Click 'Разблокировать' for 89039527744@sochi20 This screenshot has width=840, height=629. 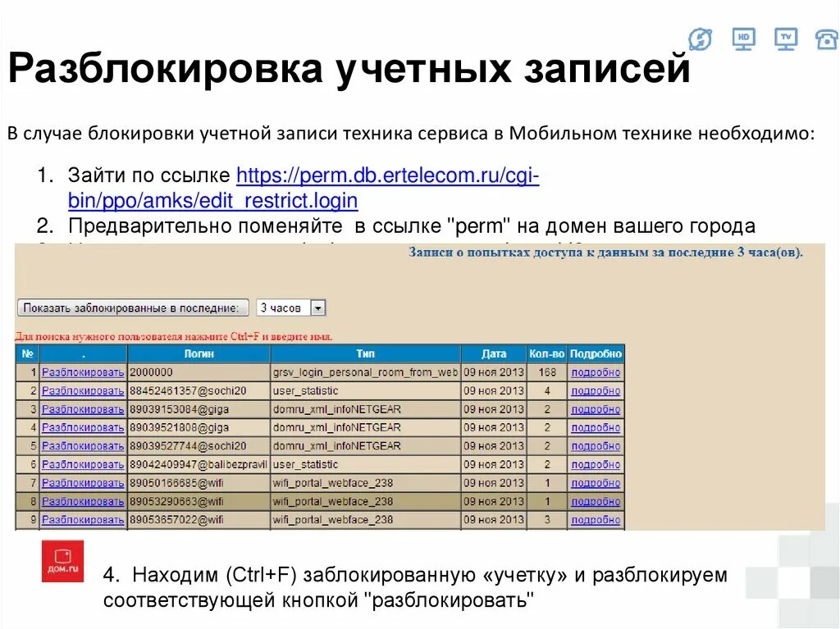point(83,446)
